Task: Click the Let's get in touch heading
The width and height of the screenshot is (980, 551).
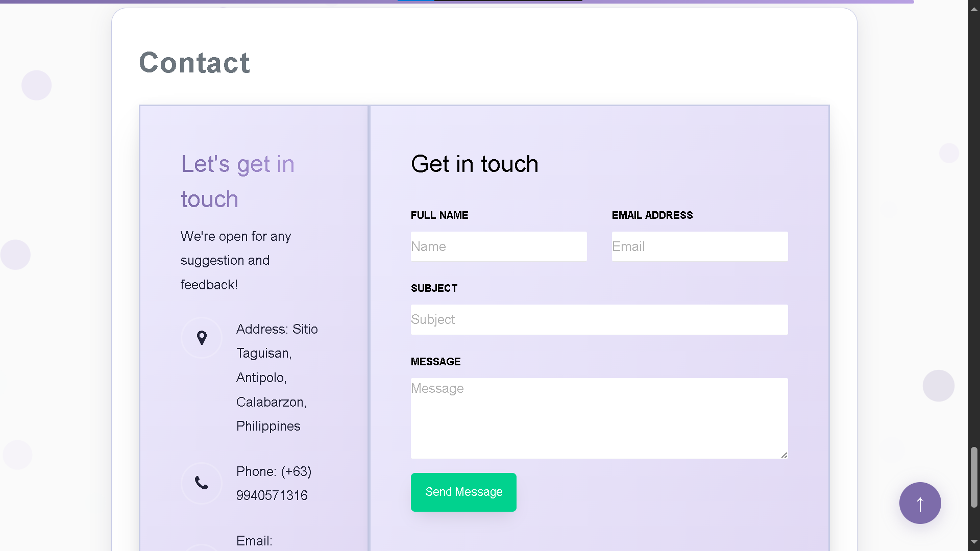Action: [x=237, y=181]
